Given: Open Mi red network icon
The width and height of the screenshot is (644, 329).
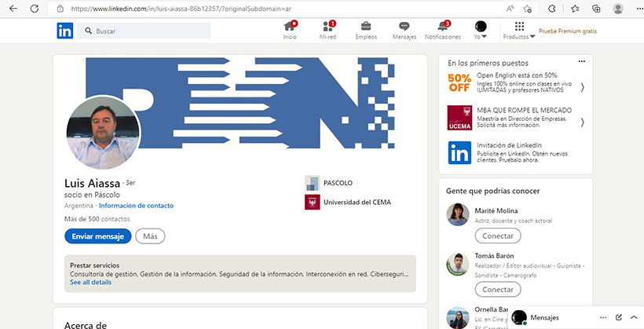Looking at the screenshot, I should pyautogui.click(x=328, y=27).
